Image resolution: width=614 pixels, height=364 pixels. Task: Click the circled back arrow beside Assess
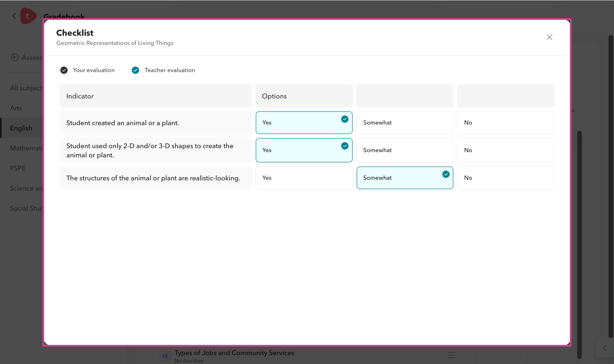tap(15, 57)
